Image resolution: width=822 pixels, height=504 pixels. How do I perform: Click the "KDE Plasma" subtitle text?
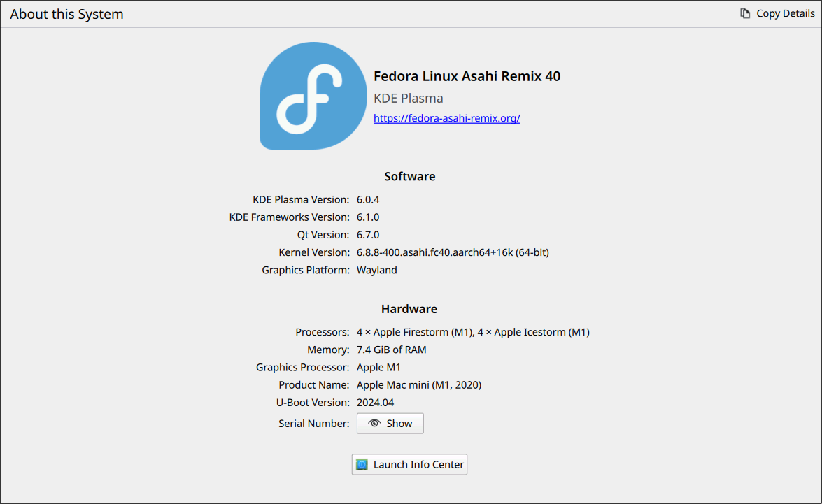point(408,98)
